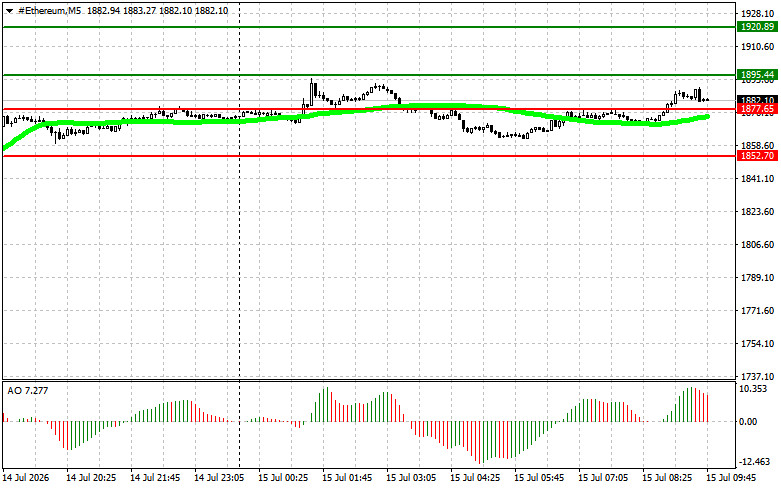
Task: Click the 1806.60 price scale value
Action: click(x=758, y=244)
